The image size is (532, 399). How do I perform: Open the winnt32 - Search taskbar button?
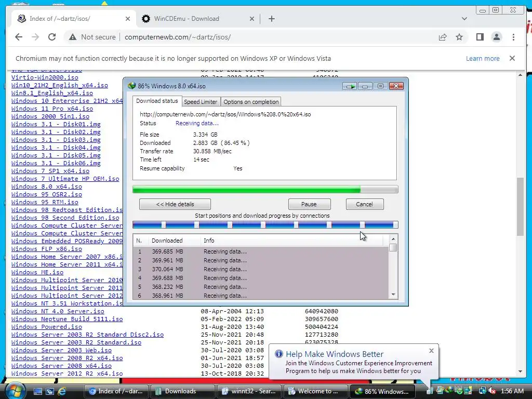click(x=249, y=391)
